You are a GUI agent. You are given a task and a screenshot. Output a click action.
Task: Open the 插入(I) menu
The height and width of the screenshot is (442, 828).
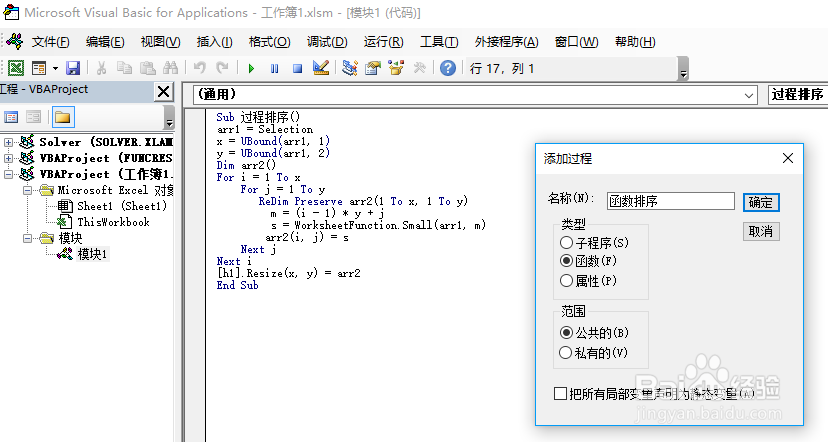click(214, 42)
